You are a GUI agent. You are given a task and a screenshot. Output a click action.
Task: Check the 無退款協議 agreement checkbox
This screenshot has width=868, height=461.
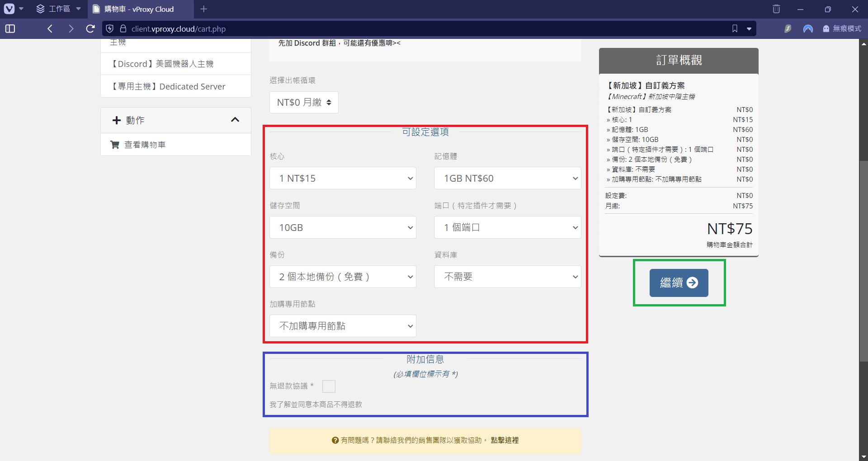tap(329, 386)
